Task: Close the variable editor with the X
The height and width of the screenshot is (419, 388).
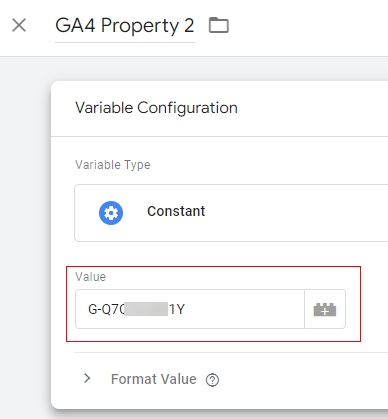Action: tap(19, 25)
